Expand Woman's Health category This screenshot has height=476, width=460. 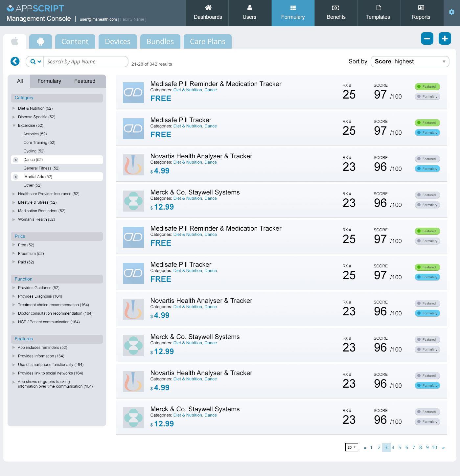click(x=14, y=219)
